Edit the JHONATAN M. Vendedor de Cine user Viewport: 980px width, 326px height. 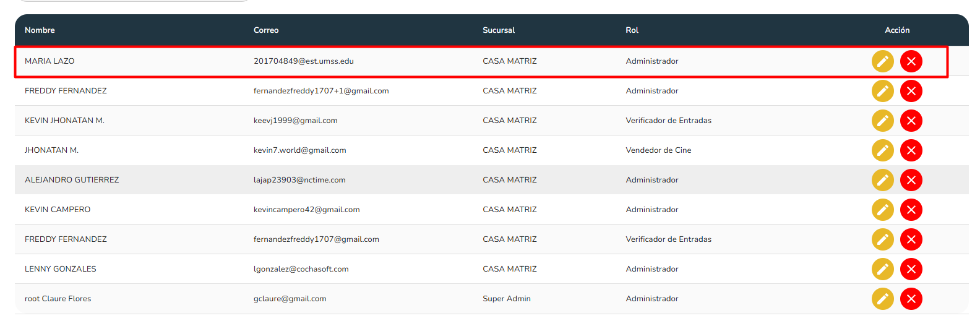coord(882,150)
